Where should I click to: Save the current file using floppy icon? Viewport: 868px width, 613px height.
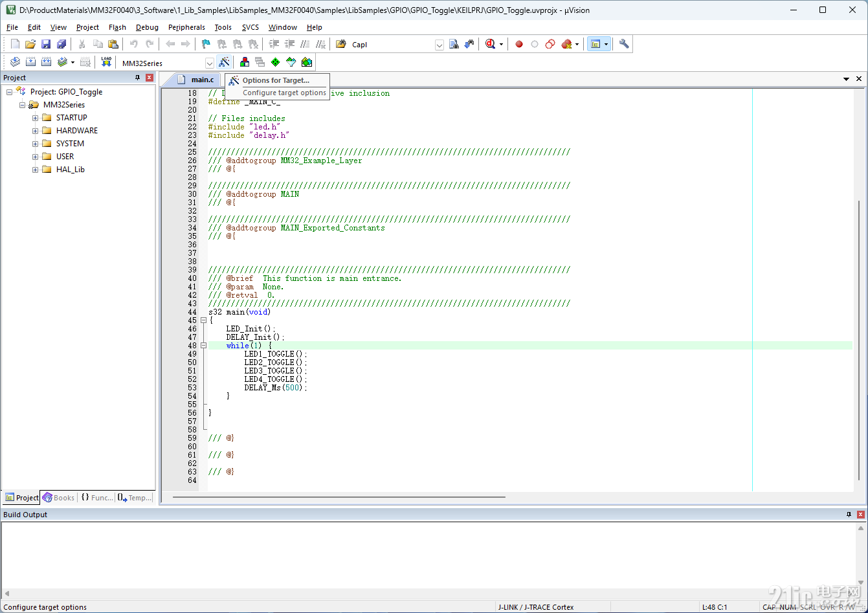[x=46, y=44]
